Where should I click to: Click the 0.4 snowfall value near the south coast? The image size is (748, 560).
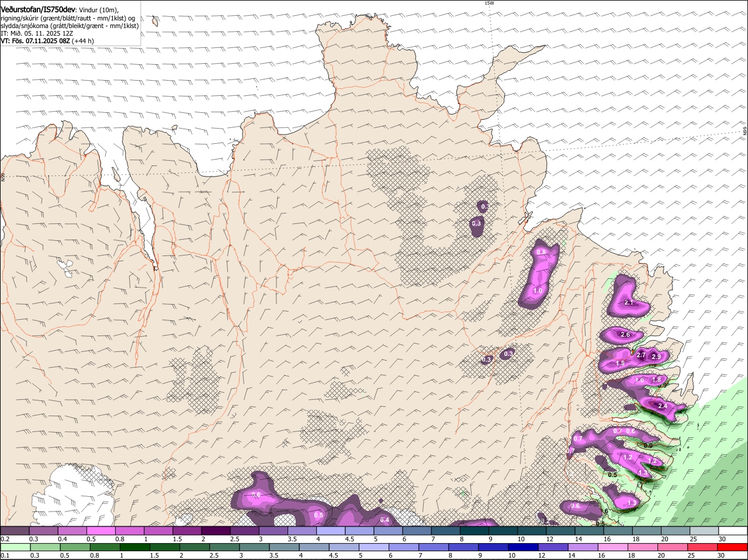tap(385, 520)
